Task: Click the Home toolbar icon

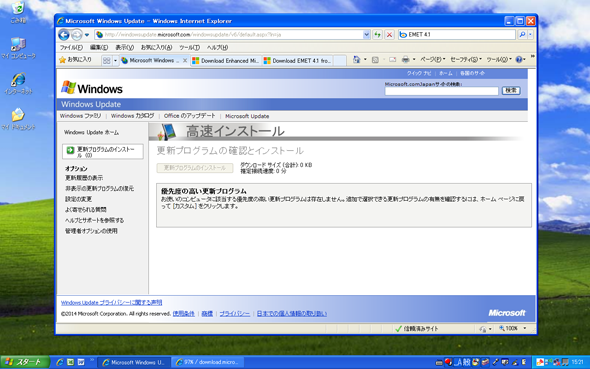Action: click(x=356, y=60)
